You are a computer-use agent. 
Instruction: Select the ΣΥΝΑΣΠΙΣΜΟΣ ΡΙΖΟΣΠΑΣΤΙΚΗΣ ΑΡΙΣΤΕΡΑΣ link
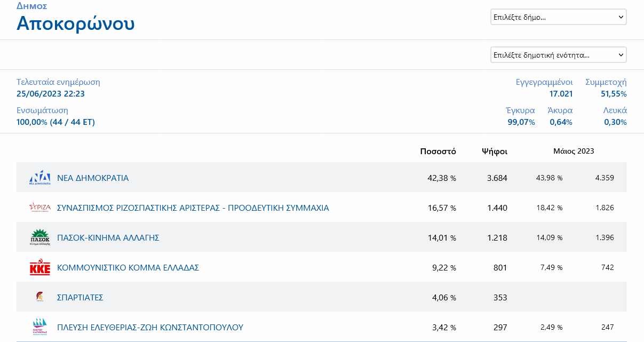coord(193,208)
